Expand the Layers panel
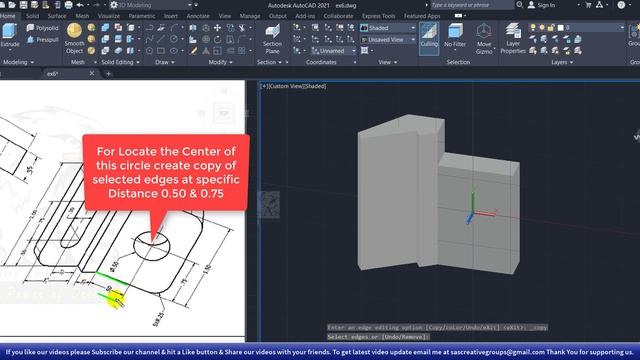Image resolution: width=640 pixels, height=360 pixels. pos(562,62)
